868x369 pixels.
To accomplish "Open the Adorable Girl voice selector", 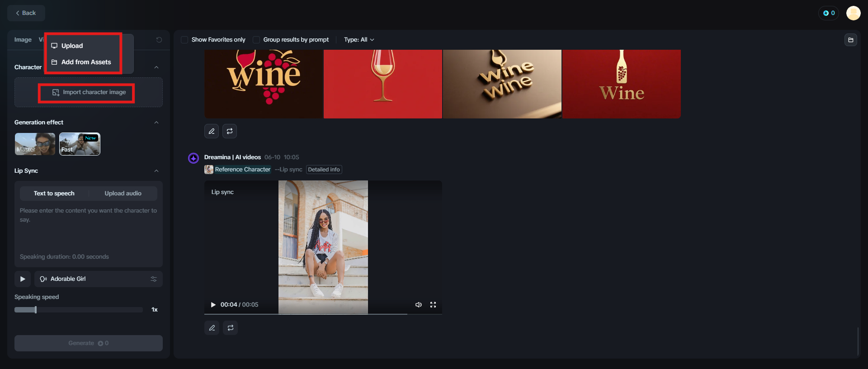I will pos(99,279).
